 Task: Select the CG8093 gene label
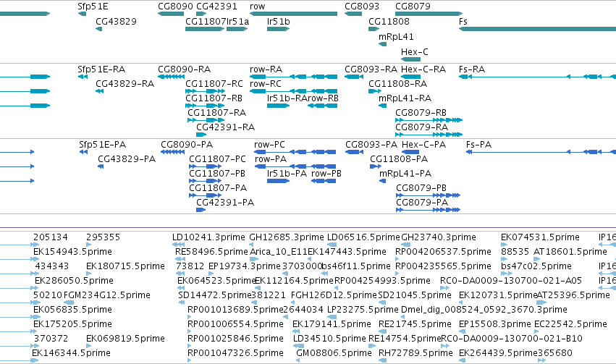pos(362,7)
